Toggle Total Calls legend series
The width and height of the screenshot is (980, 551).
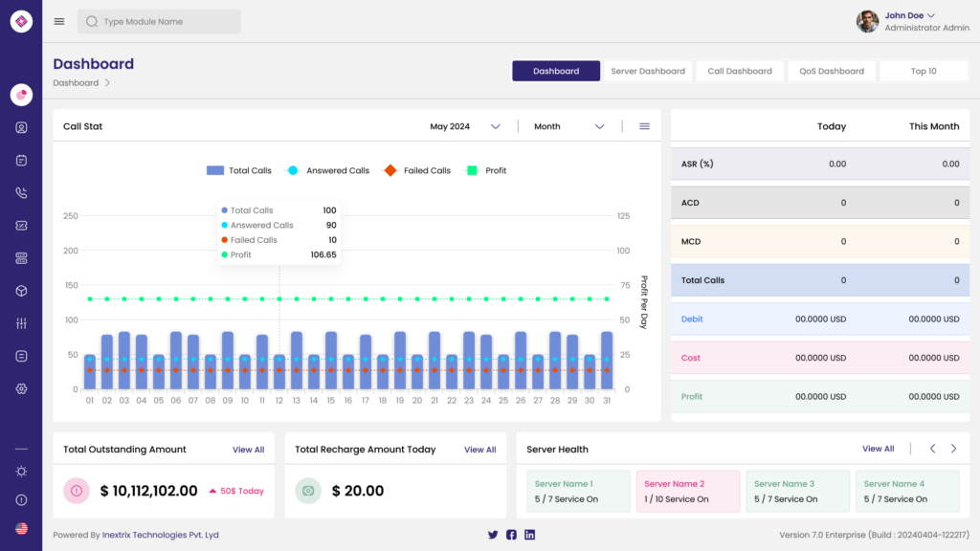238,170
